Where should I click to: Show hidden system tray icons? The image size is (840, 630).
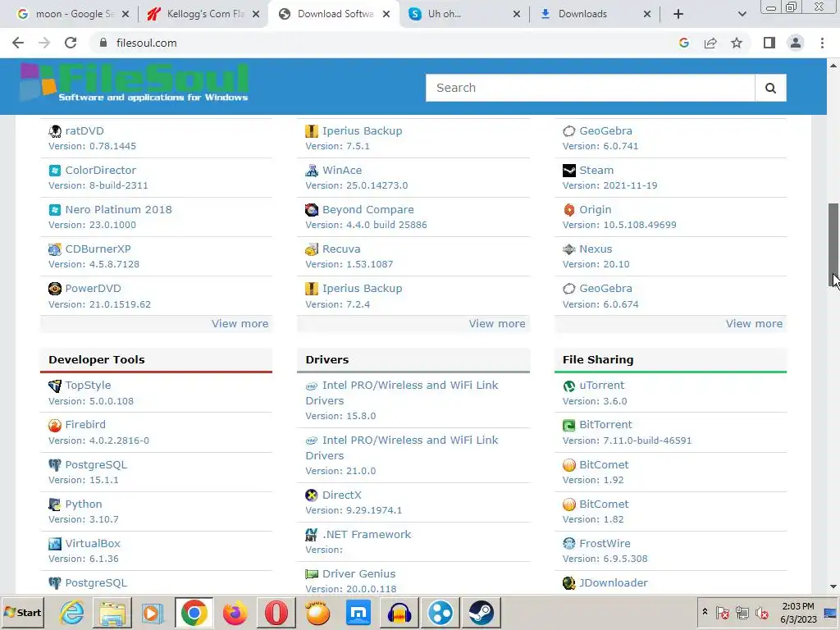705,612
